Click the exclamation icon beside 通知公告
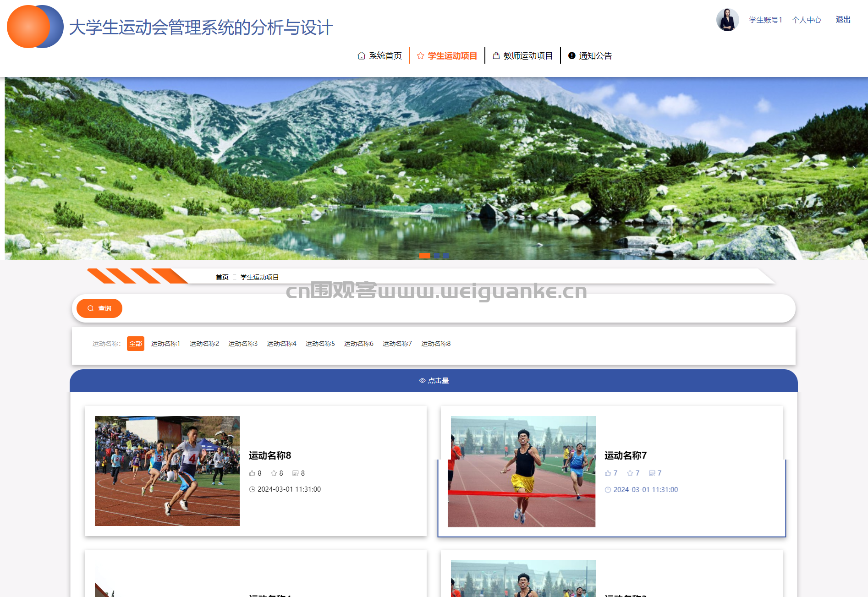The image size is (868, 597). coord(571,55)
